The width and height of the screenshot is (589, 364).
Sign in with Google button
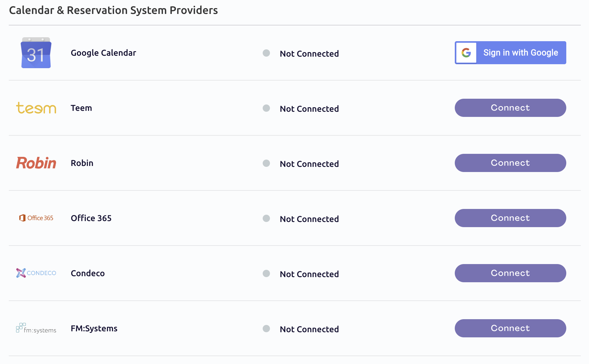click(x=510, y=53)
